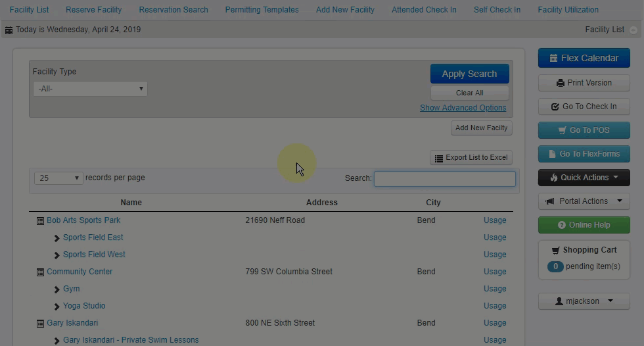Viewport: 644px width, 346px height.
Task: Open the mjackson user menu
Action: point(584,301)
